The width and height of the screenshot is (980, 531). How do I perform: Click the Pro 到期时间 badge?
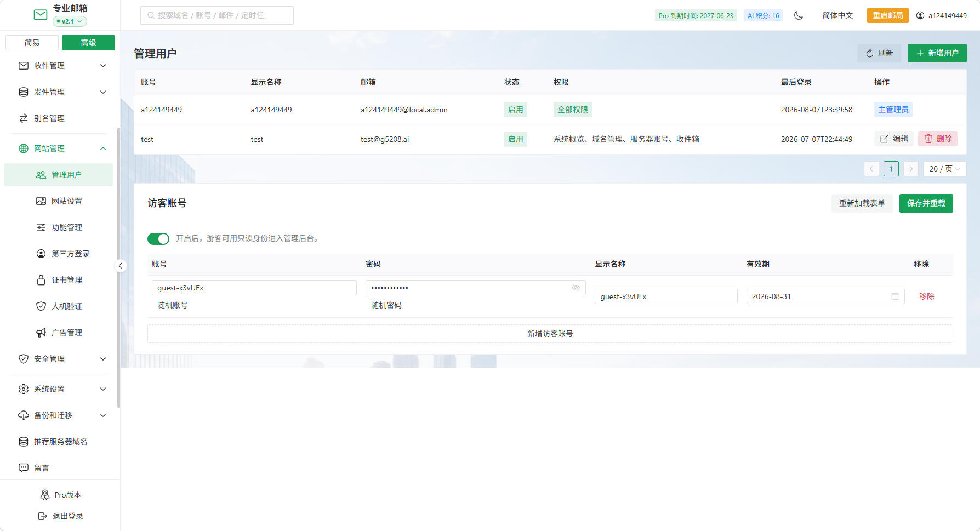(x=696, y=15)
